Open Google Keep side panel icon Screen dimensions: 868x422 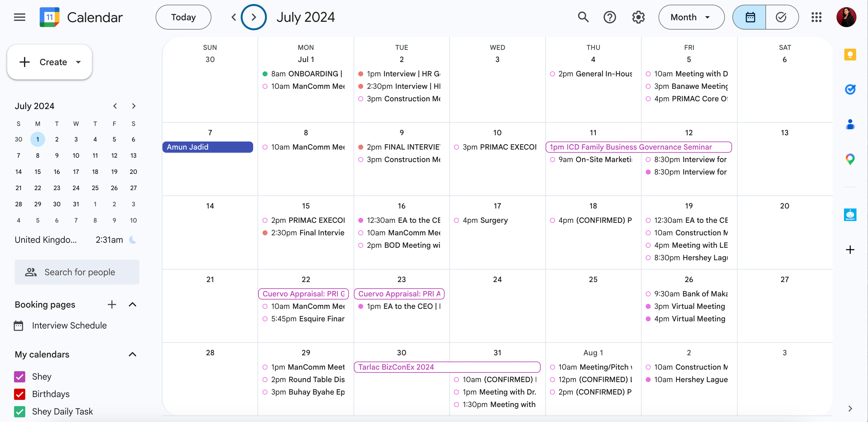pos(850,55)
